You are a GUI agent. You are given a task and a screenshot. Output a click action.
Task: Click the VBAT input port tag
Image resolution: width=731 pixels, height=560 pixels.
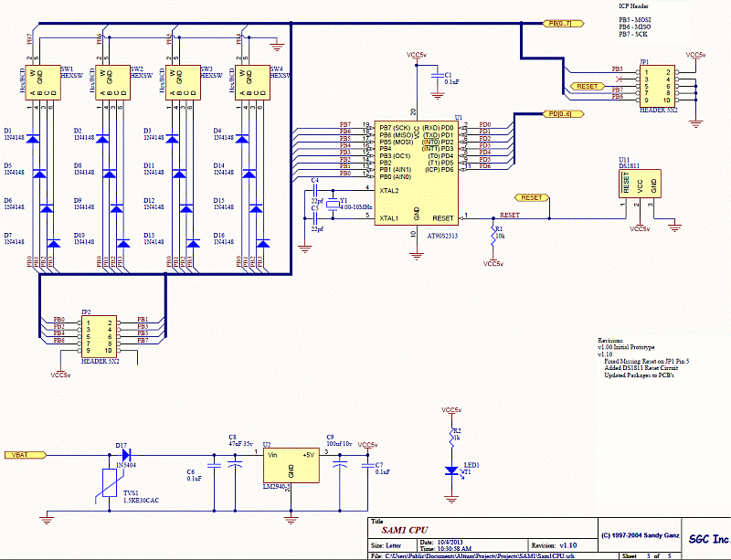pos(22,454)
